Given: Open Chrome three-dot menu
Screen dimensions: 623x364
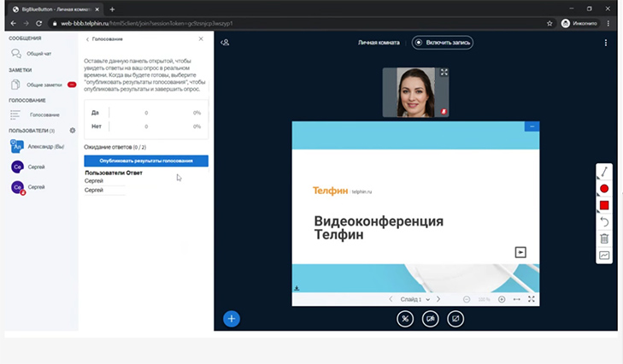Looking at the screenshot, I should click(608, 23).
